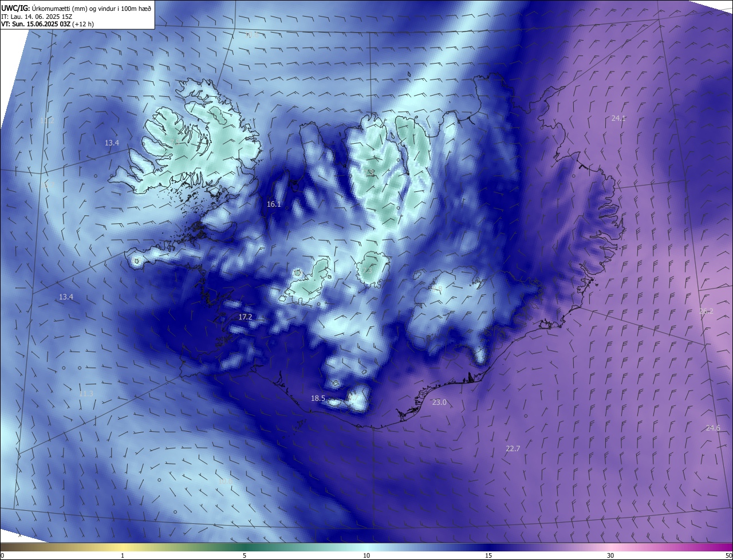The image size is (733, 560).
Task: Click the "10" tick on the color scale
Action: [x=366, y=555]
